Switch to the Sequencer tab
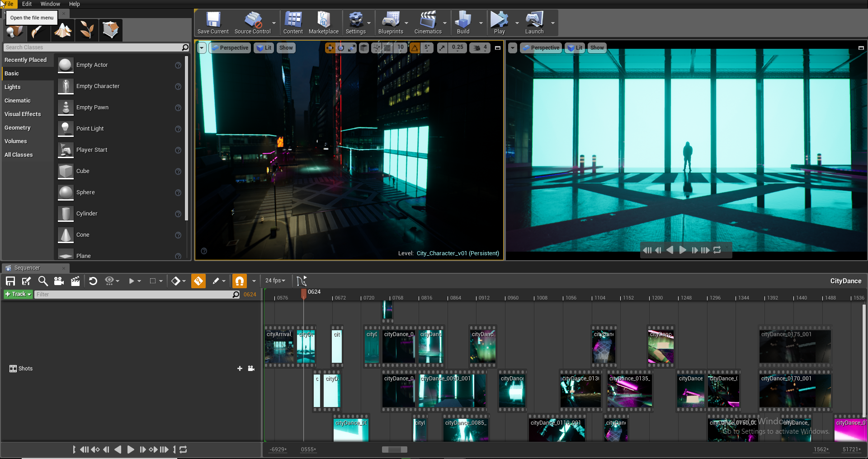Screen dimensions: 868x459 35,268
